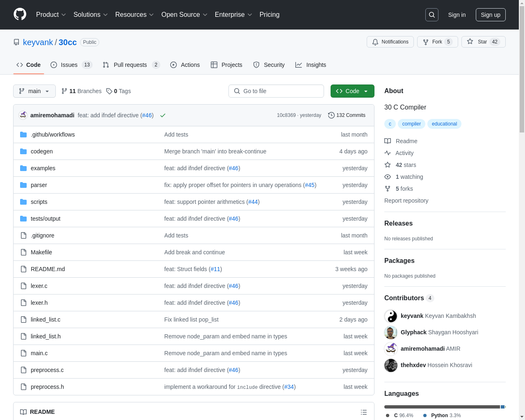Image resolution: width=525 pixels, height=420 pixels.
Task: Click the GitHub logo icon
Action: pos(20,14)
